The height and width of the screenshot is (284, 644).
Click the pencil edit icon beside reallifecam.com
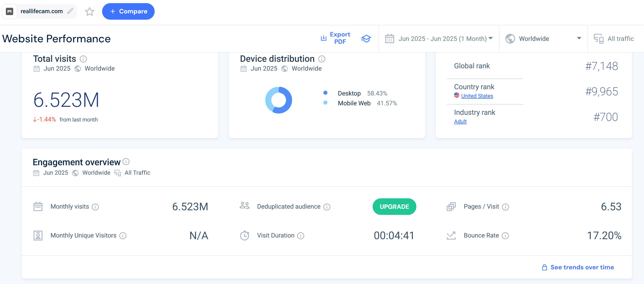pyautogui.click(x=70, y=11)
